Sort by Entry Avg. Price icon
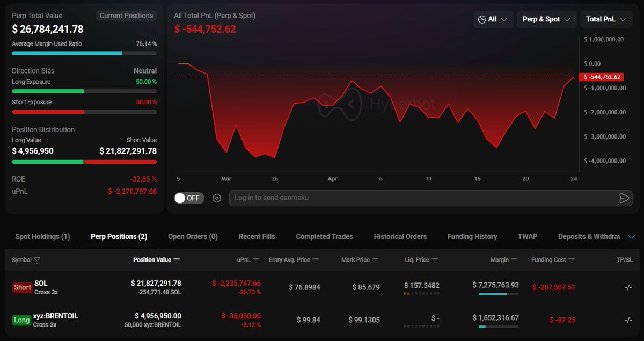The height and width of the screenshot is (341, 644). pos(316,260)
